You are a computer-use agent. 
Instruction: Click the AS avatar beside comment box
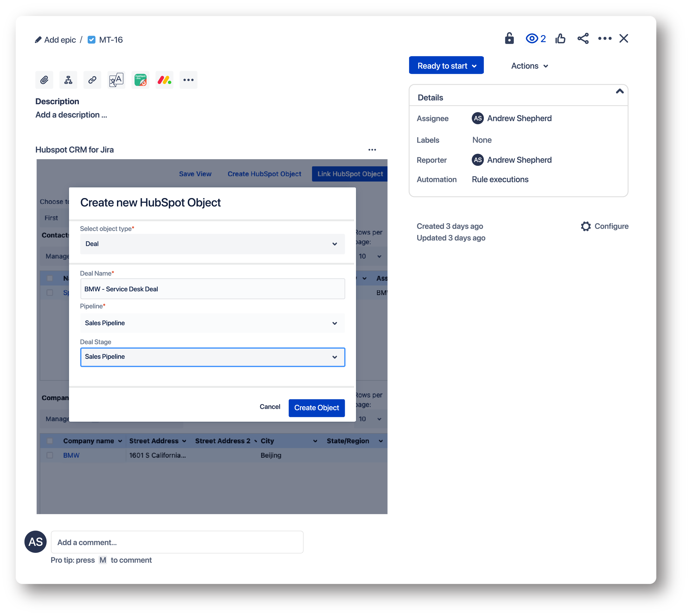point(35,542)
